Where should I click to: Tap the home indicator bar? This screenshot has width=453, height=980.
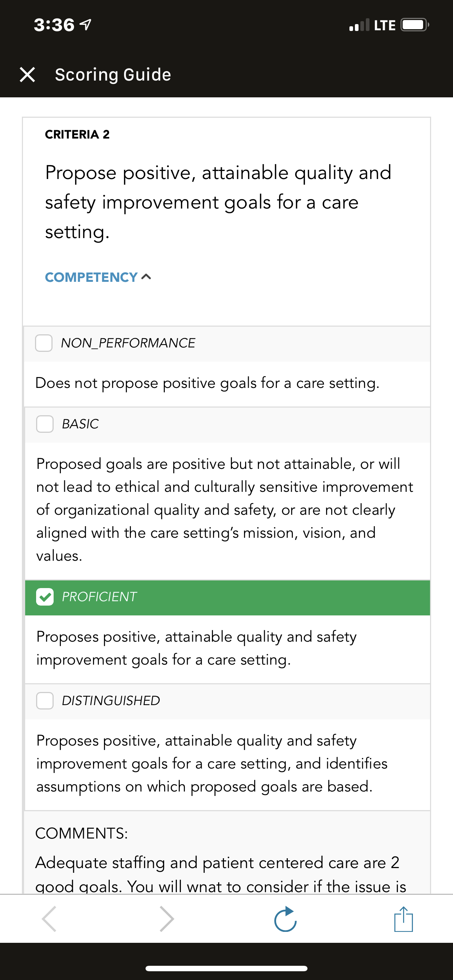[226, 968]
